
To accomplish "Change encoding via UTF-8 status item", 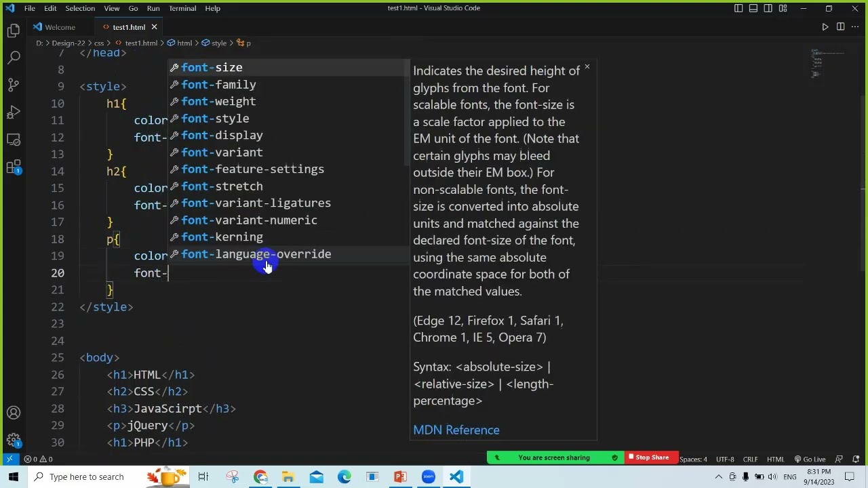I will [x=725, y=459].
